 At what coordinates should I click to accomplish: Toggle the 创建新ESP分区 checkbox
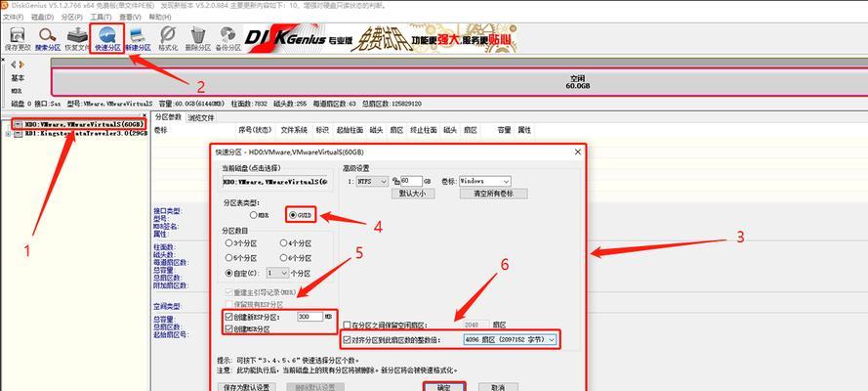coord(229,317)
